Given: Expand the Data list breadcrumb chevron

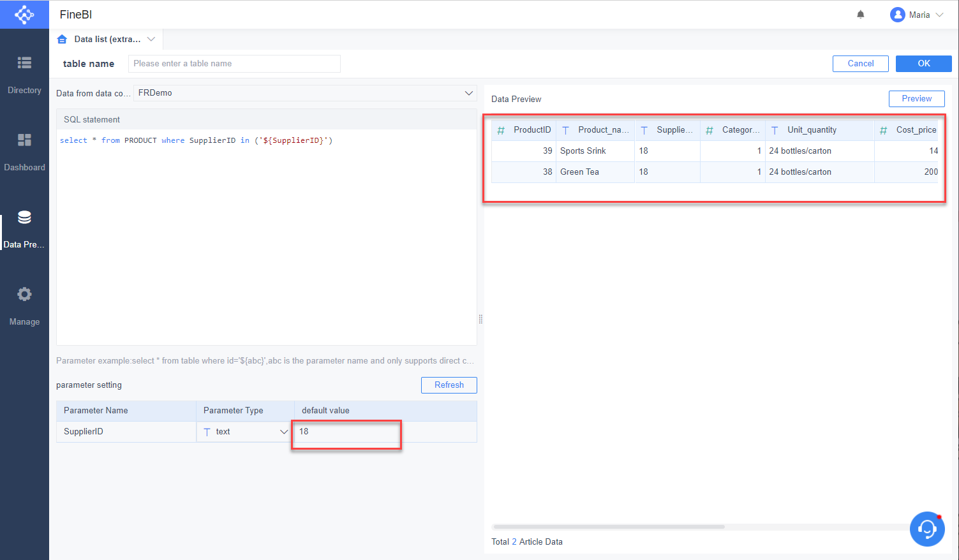Looking at the screenshot, I should [x=151, y=39].
